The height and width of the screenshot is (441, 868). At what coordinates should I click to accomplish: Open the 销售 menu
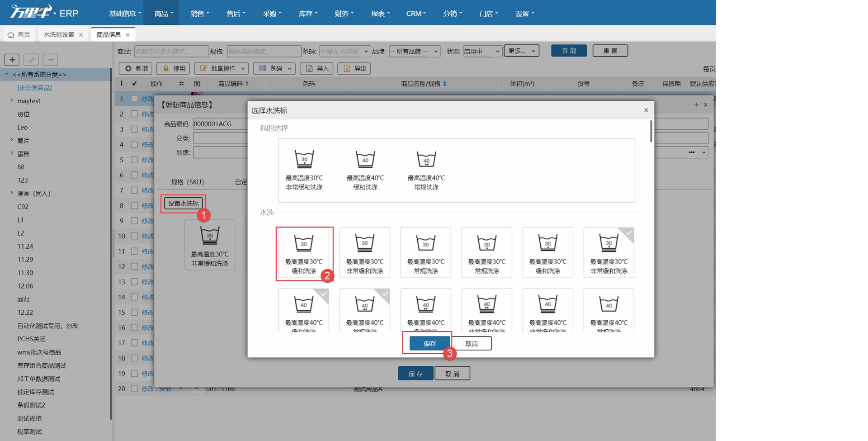click(199, 14)
